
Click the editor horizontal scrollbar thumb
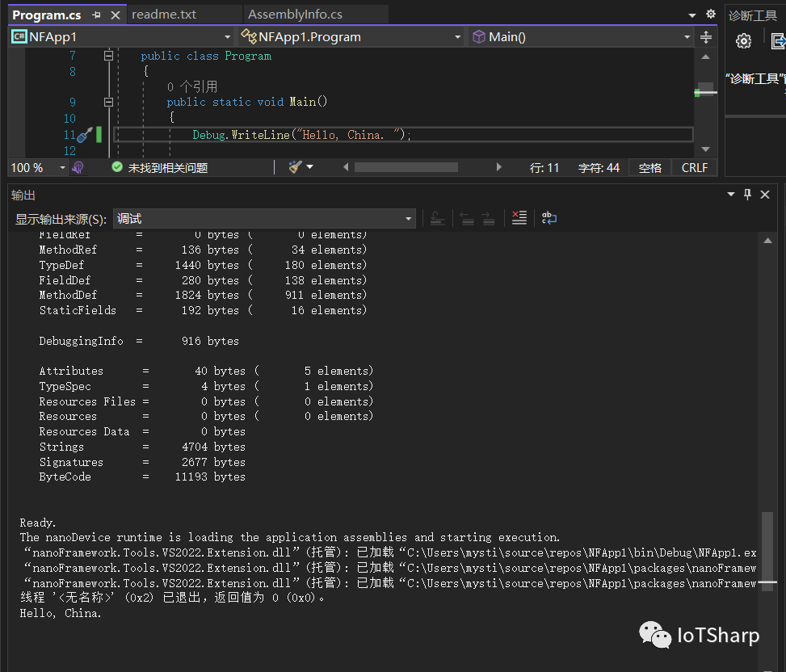coord(406,167)
